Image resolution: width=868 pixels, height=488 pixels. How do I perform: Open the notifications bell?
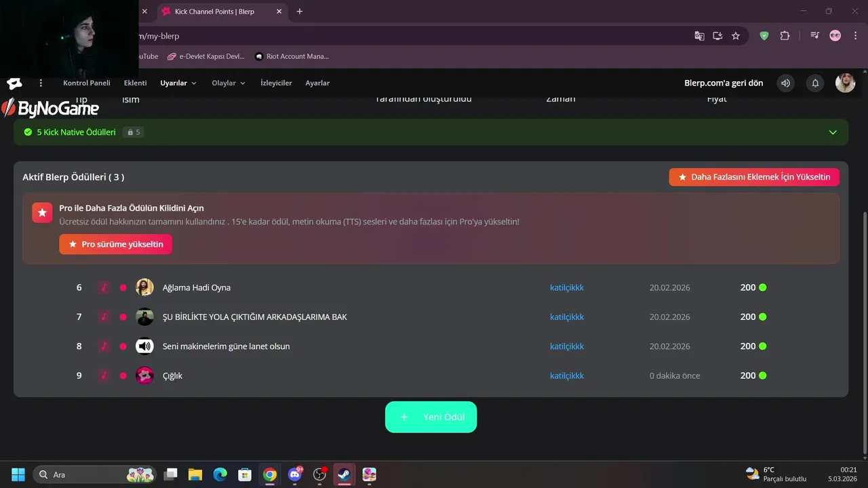tap(815, 83)
